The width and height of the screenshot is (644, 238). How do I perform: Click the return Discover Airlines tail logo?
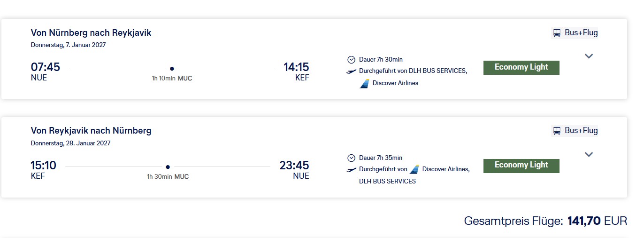414,169
